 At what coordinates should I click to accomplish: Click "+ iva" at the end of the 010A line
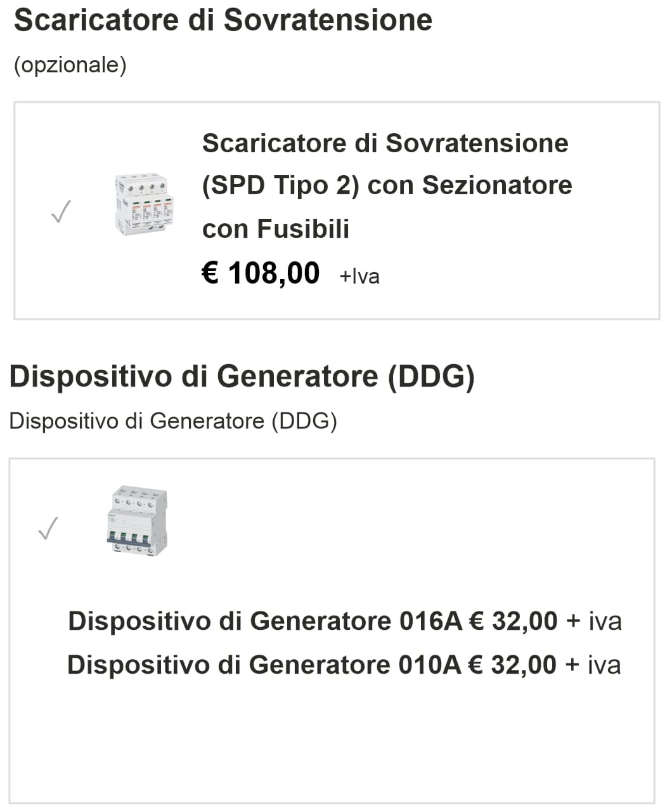click(592, 665)
